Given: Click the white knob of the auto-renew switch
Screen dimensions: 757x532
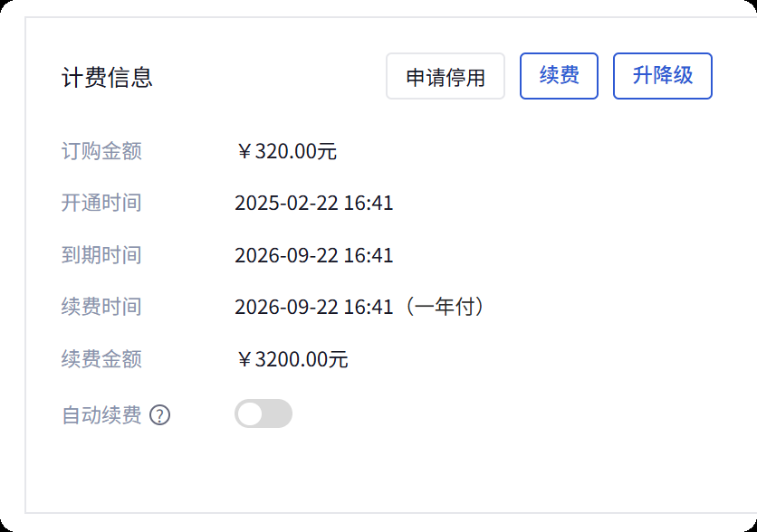Looking at the screenshot, I should tap(250, 414).
